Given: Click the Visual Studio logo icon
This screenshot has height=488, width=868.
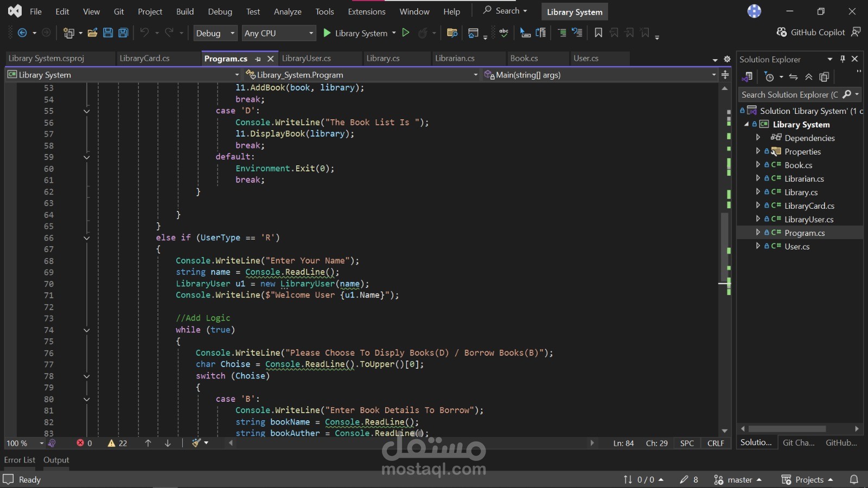Looking at the screenshot, I should pyautogui.click(x=15, y=11).
